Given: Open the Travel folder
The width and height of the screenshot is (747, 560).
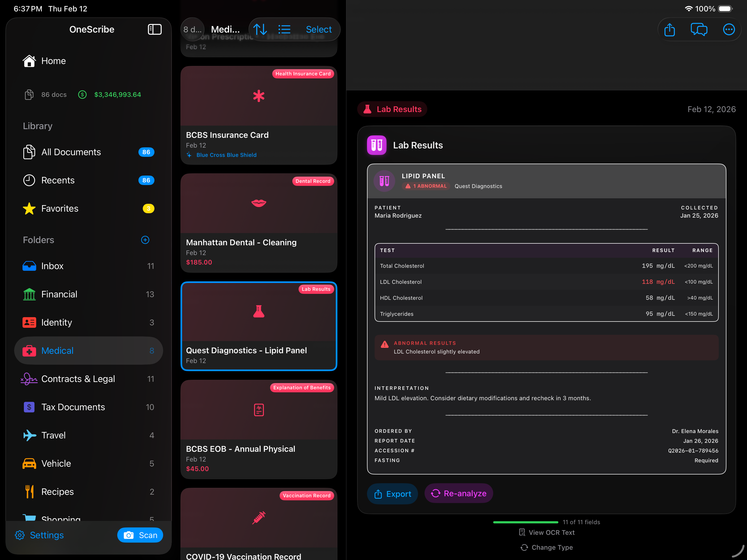Looking at the screenshot, I should click(x=89, y=435).
